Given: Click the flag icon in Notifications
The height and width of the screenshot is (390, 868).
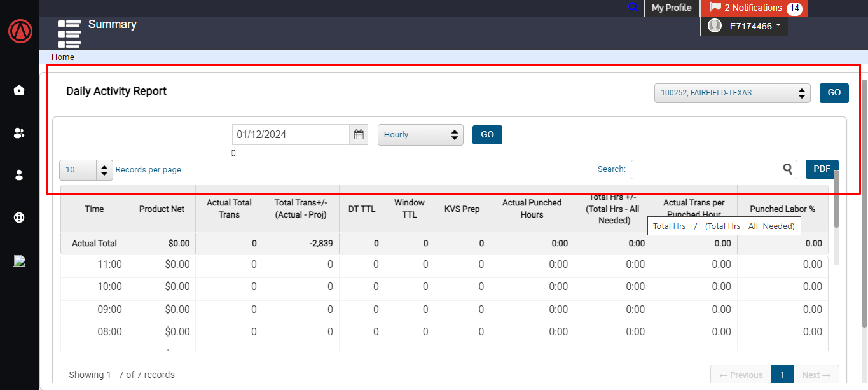Looking at the screenshot, I should [715, 8].
